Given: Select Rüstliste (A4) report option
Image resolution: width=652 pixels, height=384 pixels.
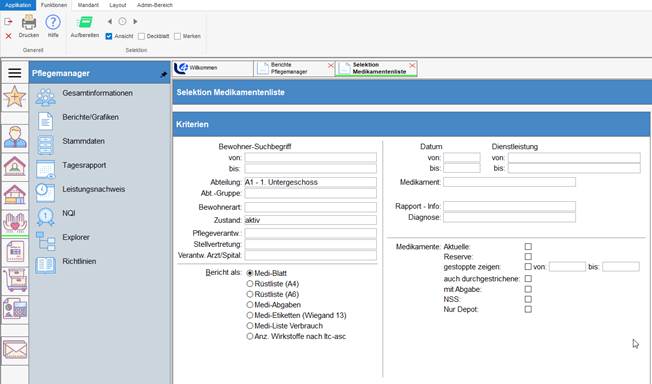Looking at the screenshot, I should [250, 284].
